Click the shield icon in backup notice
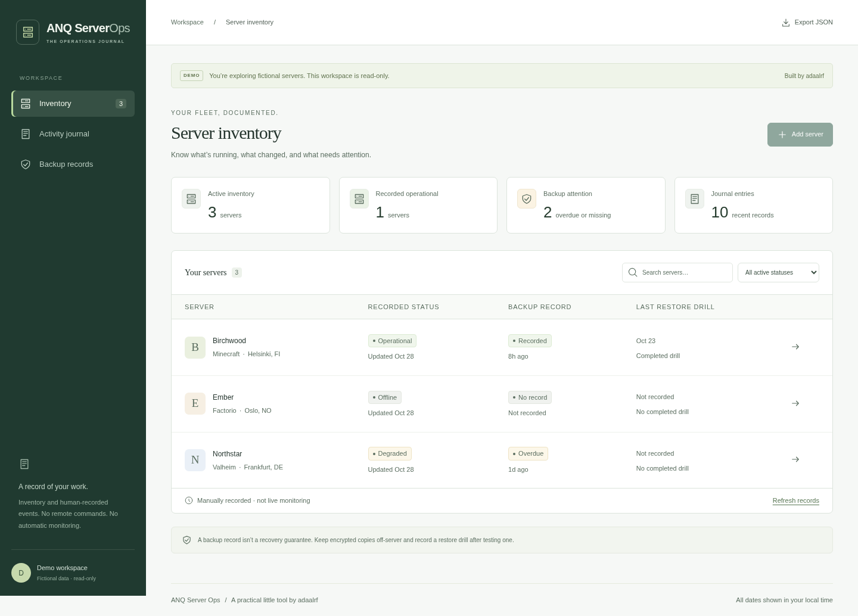The height and width of the screenshot is (616, 858). (x=186, y=540)
